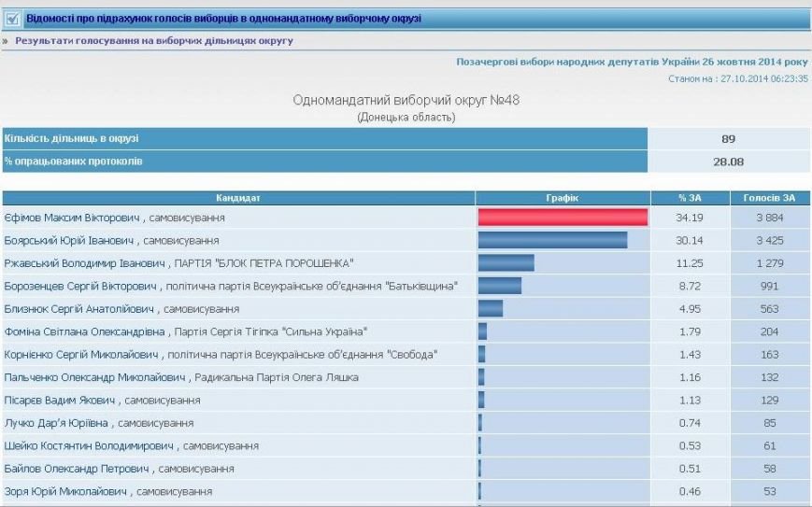The width and height of the screenshot is (812, 507).
Task: Click the vote count 204
Action: click(770, 331)
